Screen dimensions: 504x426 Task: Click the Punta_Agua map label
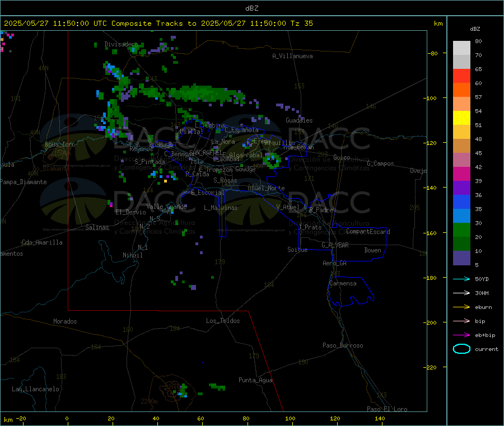(x=255, y=380)
